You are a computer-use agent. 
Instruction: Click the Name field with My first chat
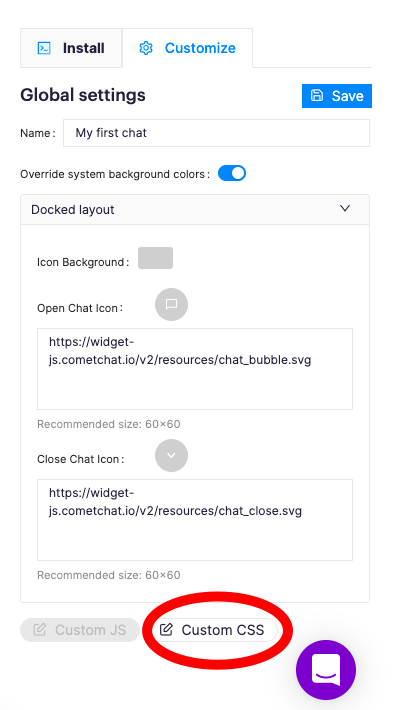[216, 133]
